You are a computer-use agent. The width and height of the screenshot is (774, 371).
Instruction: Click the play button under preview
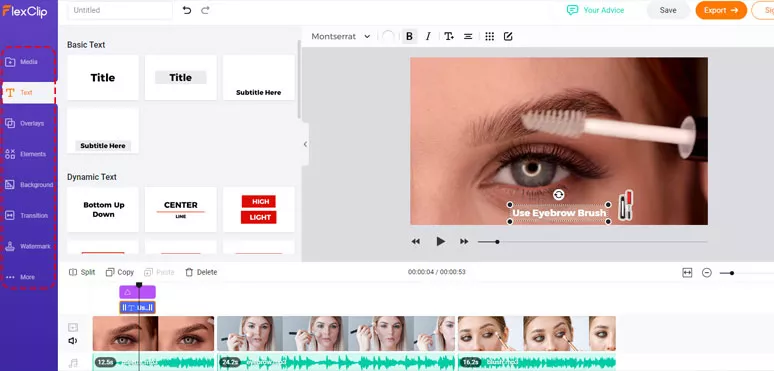[440, 241]
